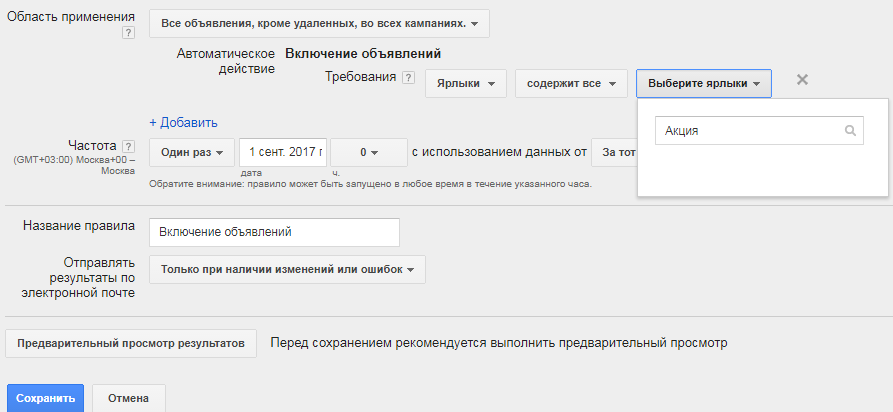
Task: Click the + Добавить link
Action: tap(183, 123)
